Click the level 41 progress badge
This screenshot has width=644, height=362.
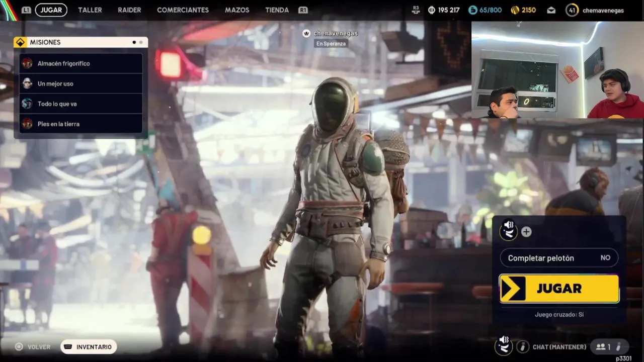[572, 10]
